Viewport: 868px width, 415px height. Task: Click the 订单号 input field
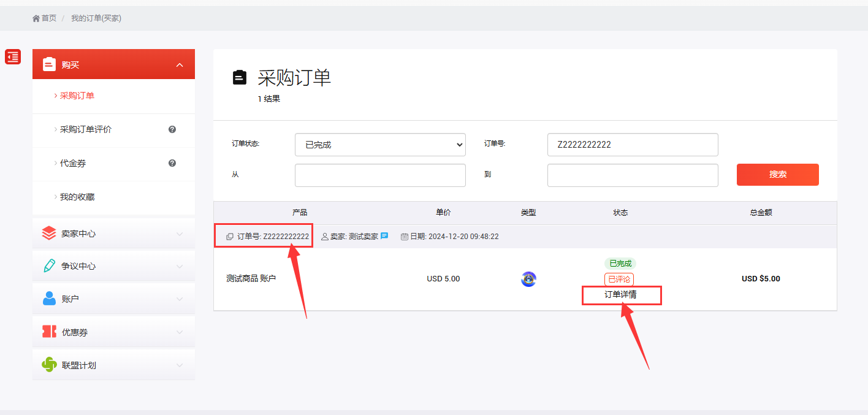(632, 145)
